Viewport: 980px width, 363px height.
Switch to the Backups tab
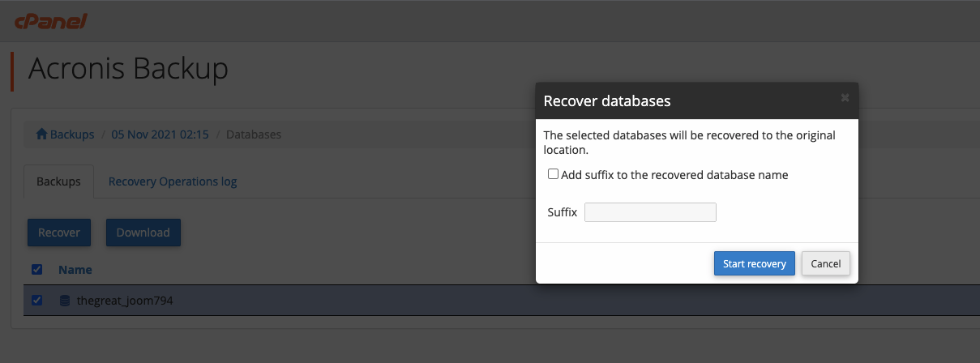pyautogui.click(x=58, y=181)
